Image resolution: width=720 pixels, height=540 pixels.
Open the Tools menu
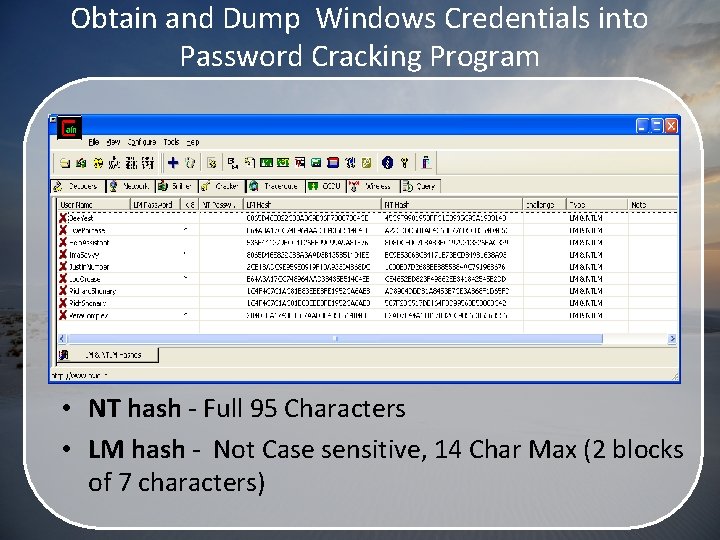[171, 142]
